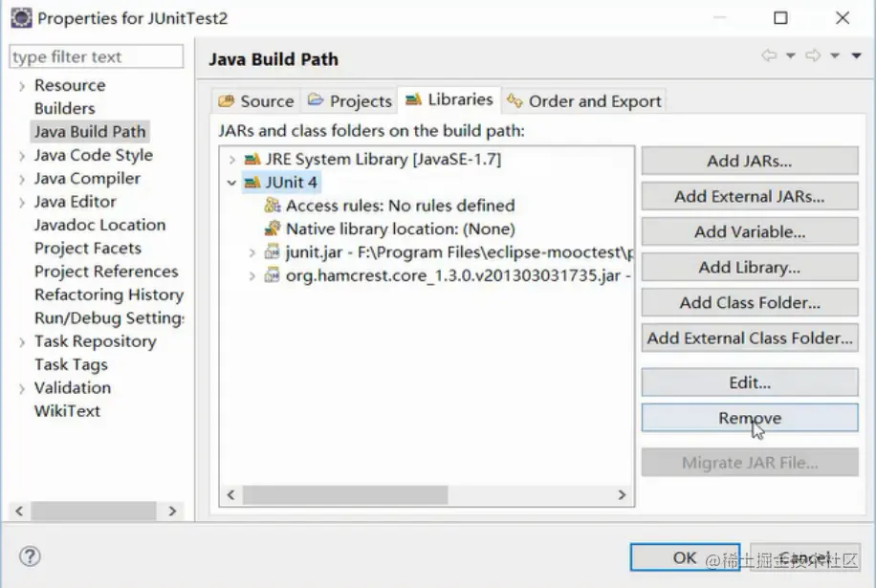
Task: Open the Task Tags page
Action: coord(71,364)
